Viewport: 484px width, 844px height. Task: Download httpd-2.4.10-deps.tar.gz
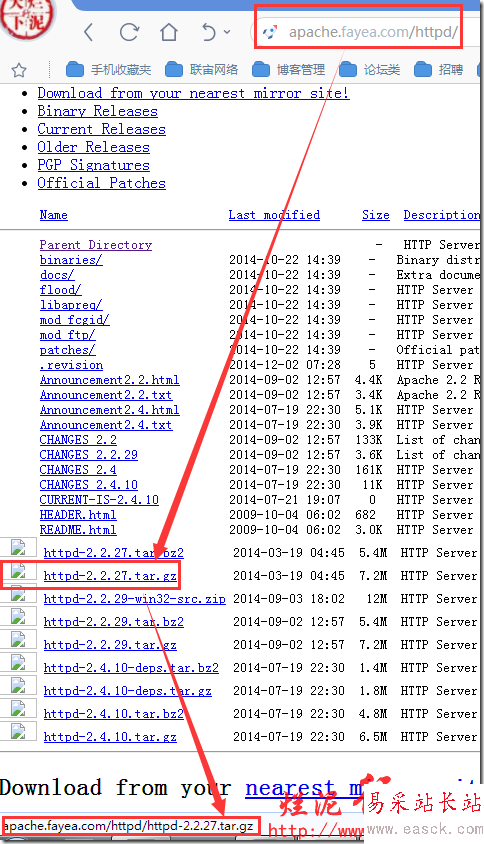[x=128, y=691]
